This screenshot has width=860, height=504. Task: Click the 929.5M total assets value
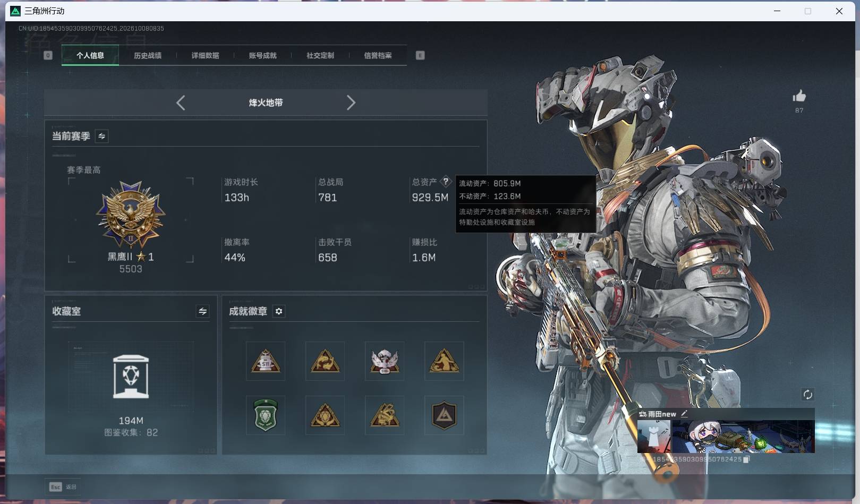[430, 198]
